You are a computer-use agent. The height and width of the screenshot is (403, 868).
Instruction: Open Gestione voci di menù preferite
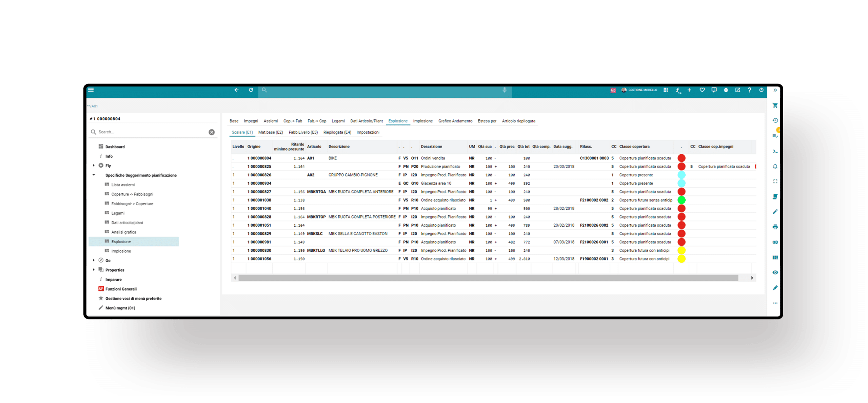click(133, 299)
